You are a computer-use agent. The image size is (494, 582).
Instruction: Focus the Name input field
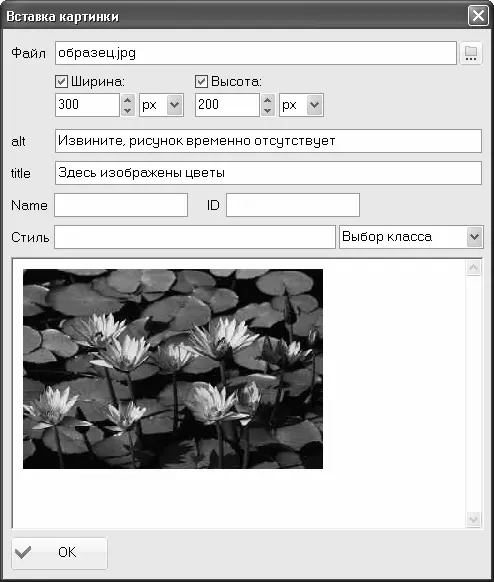(x=121, y=205)
